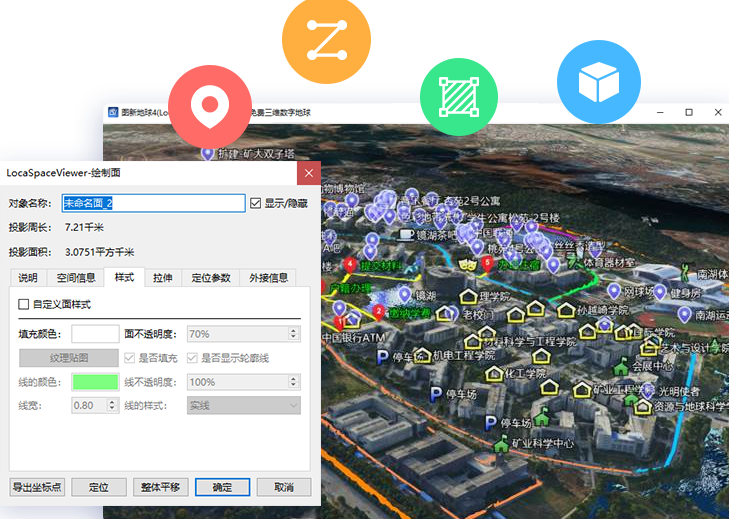Adjust the 线不透明度 spinner arrows

pos(293,382)
